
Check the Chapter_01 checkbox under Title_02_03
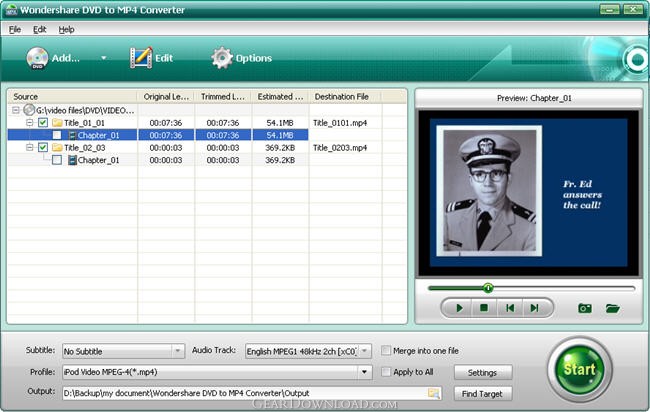57,160
